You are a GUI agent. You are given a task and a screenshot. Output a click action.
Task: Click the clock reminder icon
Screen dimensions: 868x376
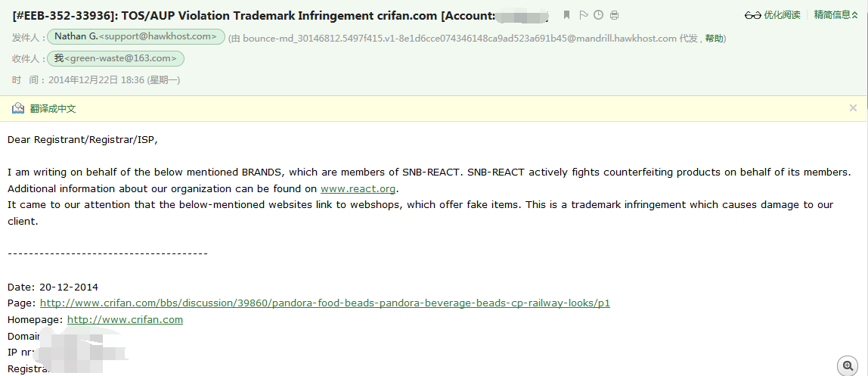pos(599,15)
